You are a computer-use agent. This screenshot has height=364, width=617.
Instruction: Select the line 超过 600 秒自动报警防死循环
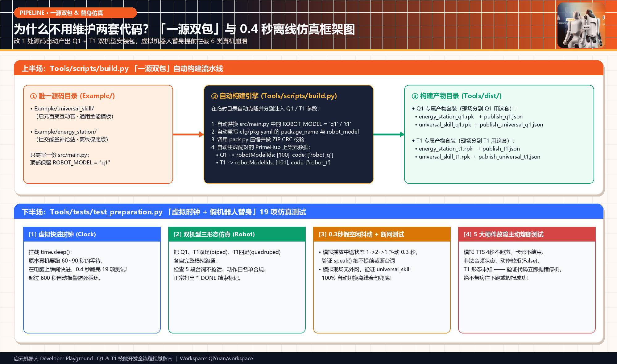coord(65,278)
